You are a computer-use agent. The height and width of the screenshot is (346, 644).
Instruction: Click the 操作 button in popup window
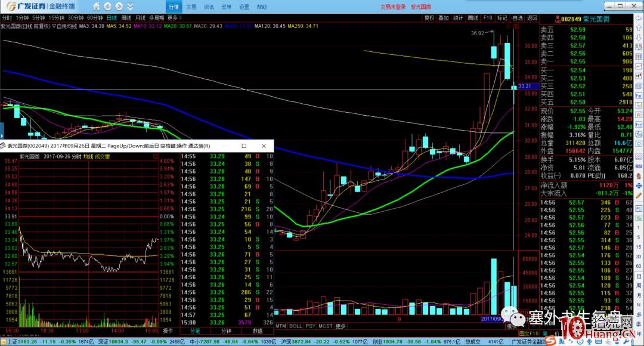click(168, 331)
